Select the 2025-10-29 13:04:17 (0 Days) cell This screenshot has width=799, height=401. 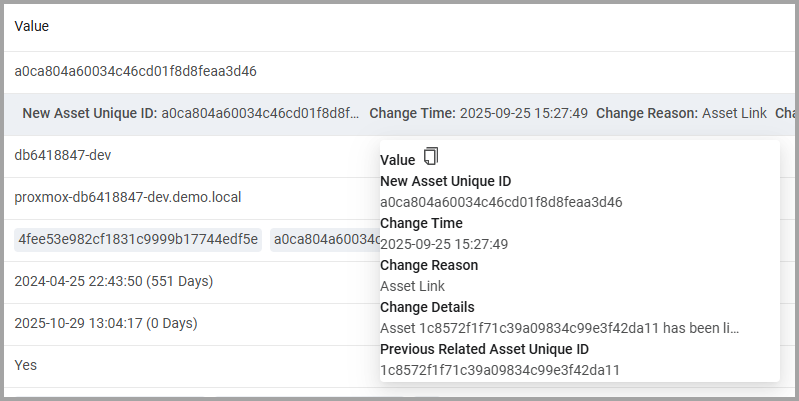coord(106,324)
